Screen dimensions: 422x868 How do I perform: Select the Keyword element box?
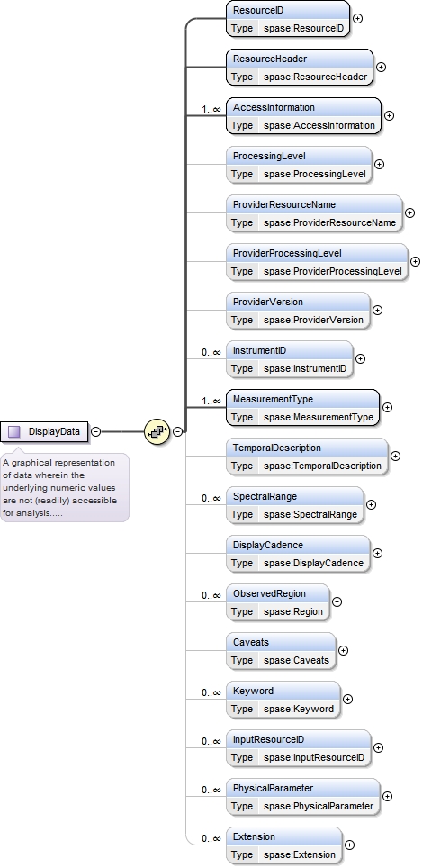click(283, 700)
